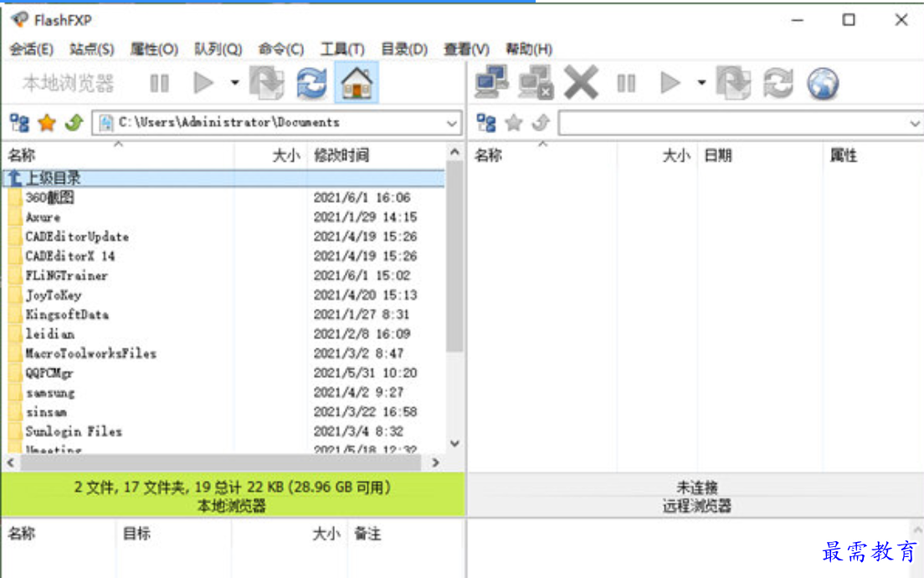Click the disconnect computers icon
The image size is (924, 578).
pyautogui.click(x=536, y=81)
